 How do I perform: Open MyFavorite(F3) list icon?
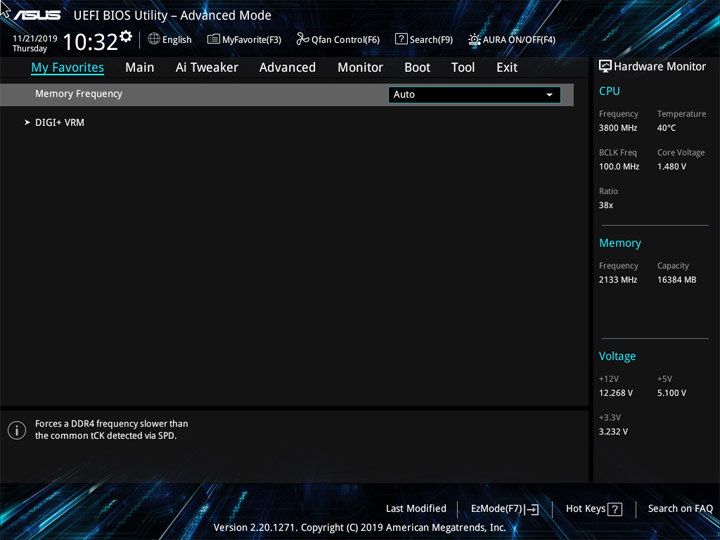(x=213, y=39)
